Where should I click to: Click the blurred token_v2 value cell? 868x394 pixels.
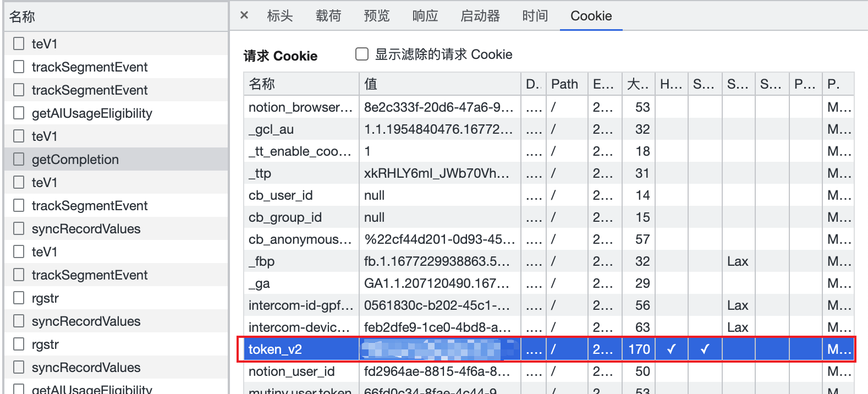pyautogui.click(x=440, y=349)
